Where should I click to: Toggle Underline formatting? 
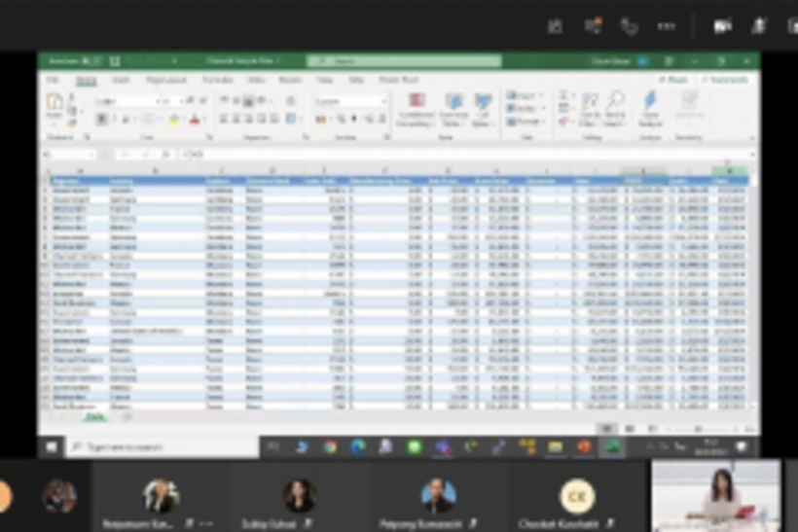[x=126, y=119]
